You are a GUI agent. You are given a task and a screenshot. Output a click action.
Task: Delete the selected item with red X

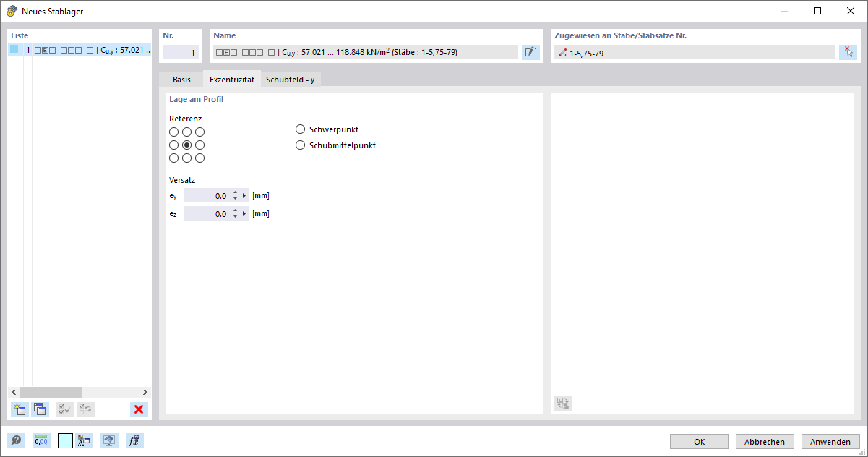[139, 409]
